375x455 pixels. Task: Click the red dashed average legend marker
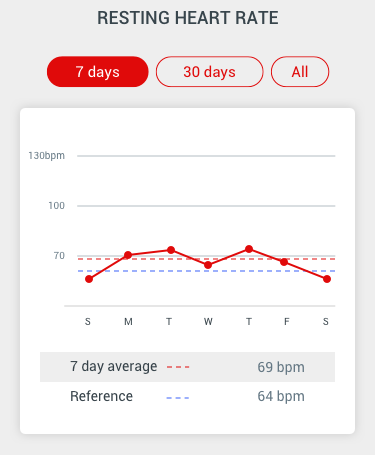[178, 367]
